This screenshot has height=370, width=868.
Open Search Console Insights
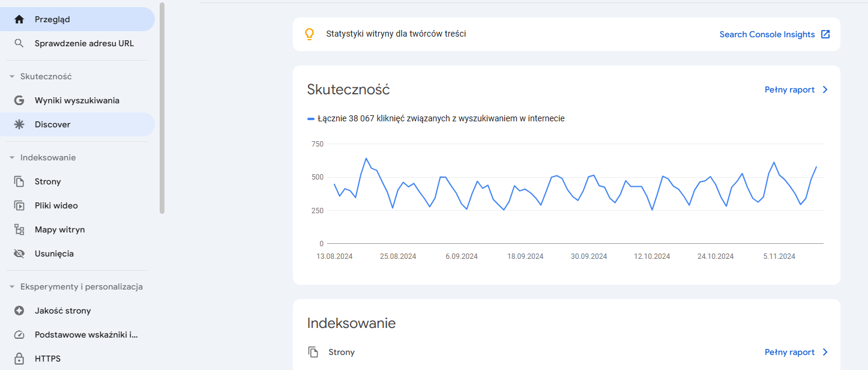tap(774, 34)
